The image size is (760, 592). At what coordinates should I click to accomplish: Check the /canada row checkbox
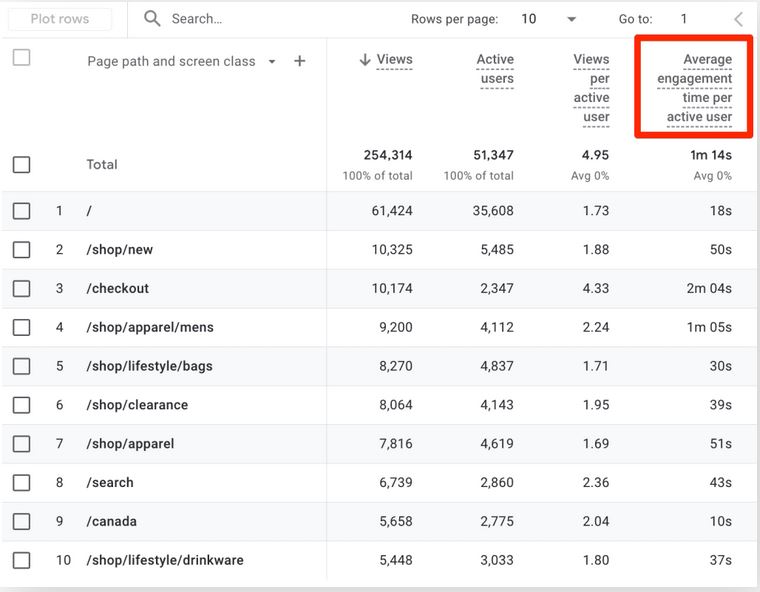point(21,521)
